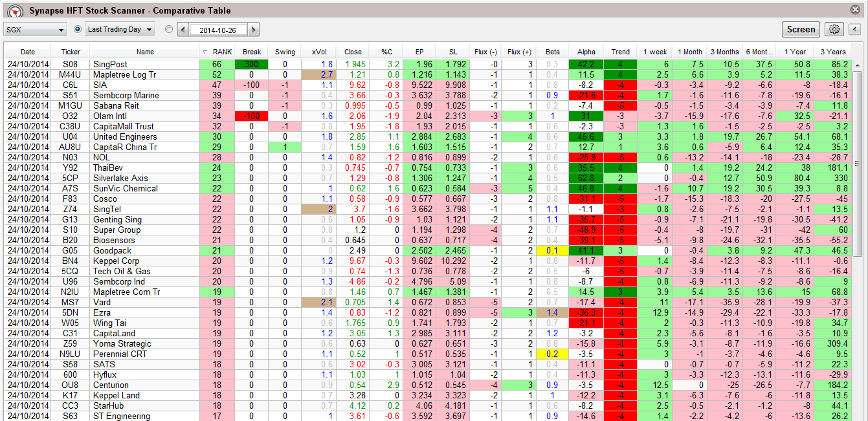This screenshot has width=868, height=421.
Task: Click the Synapse steering wheel logo icon
Action: pyautogui.click(x=14, y=11)
